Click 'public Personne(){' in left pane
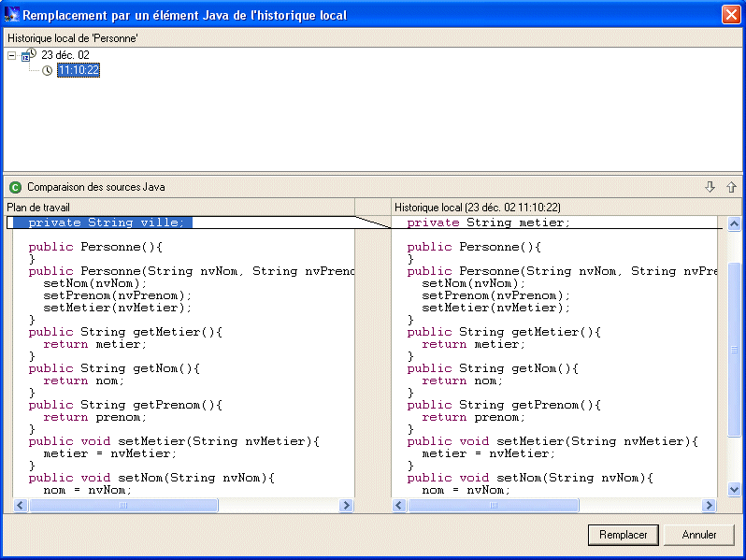This screenshot has height=560, width=746. (95, 247)
